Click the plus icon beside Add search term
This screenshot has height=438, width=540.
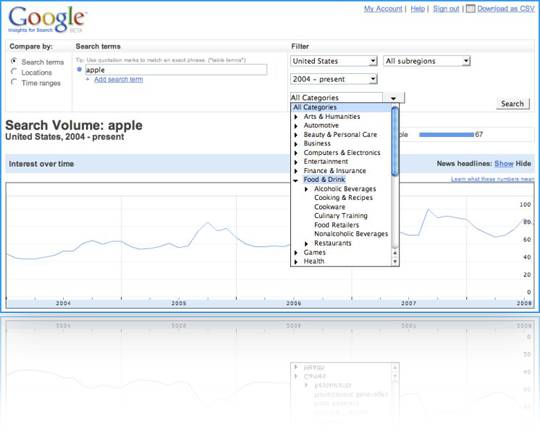point(87,80)
